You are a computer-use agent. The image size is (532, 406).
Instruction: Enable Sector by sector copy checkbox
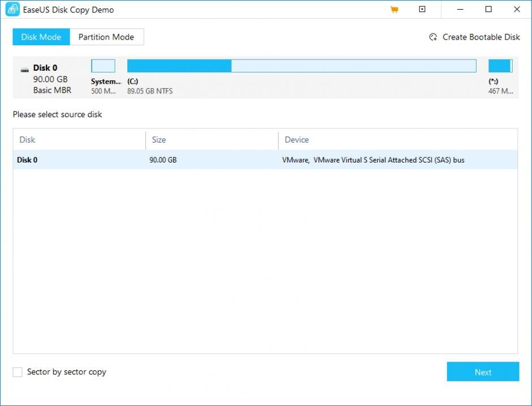coord(18,372)
